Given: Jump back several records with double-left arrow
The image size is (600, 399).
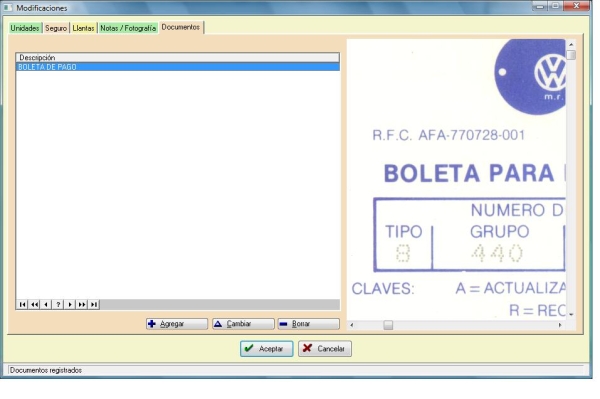Looking at the screenshot, I should 34,305.
